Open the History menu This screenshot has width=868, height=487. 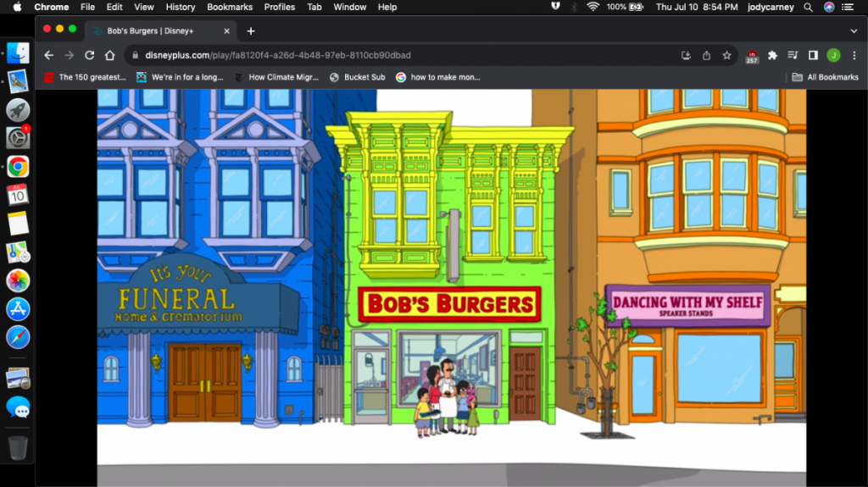click(x=181, y=7)
